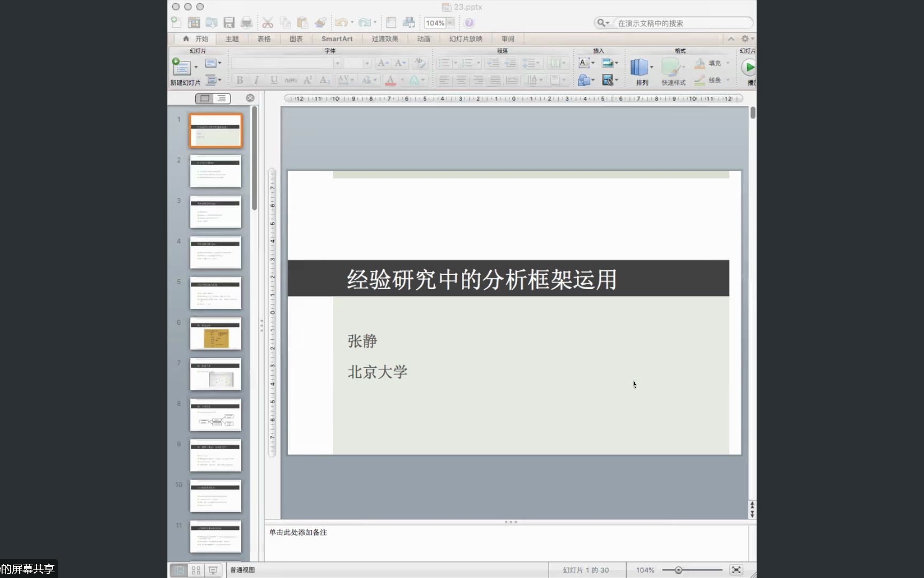
Task: Click the center text alignment icon
Action: (461, 80)
